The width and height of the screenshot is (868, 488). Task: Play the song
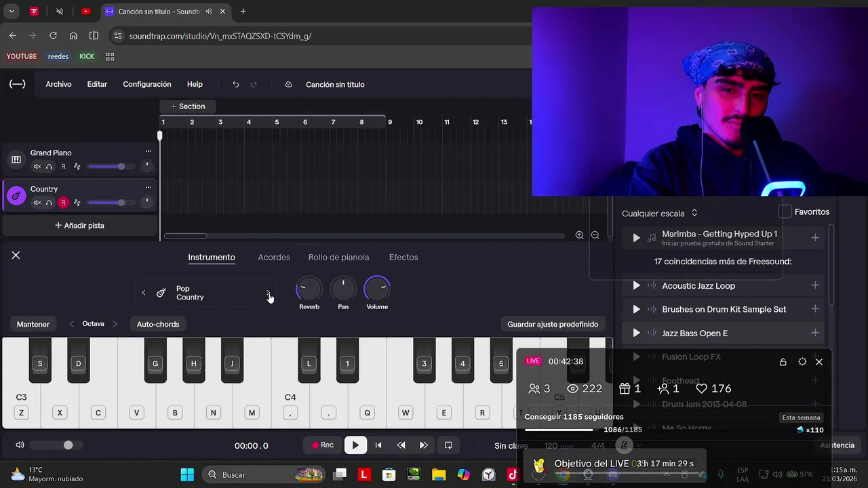pyautogui.click(x=355, y=445)
